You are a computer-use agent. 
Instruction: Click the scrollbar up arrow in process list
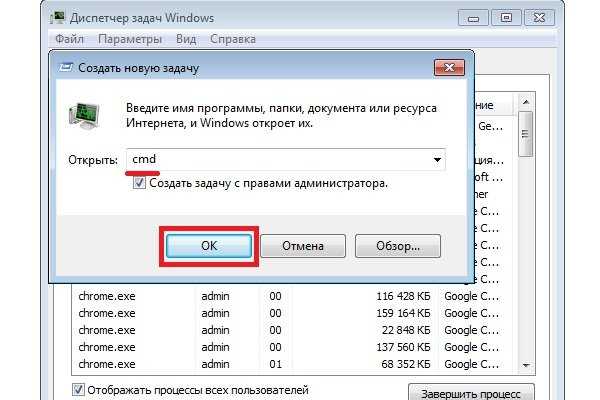pyautogui.click(x=526, y=102)
